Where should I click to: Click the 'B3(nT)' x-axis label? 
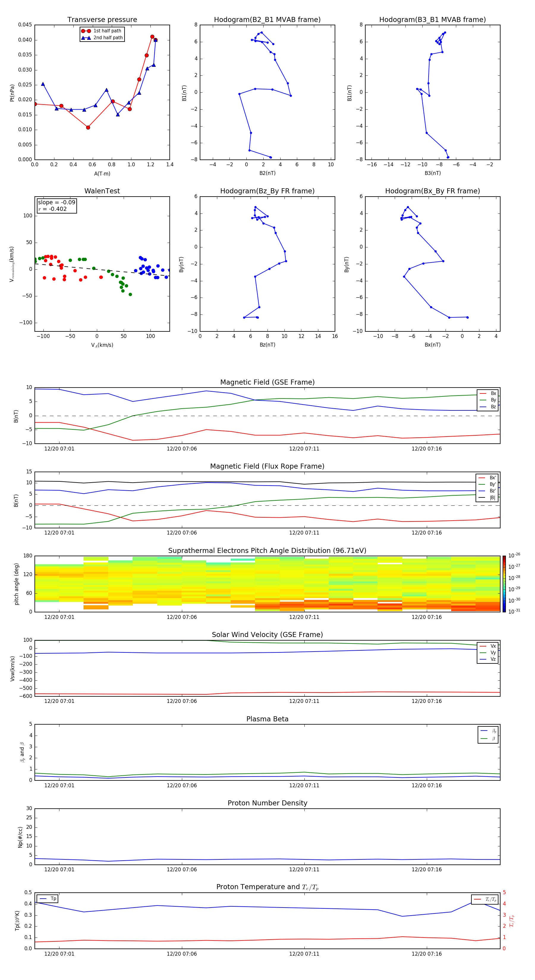point(432,173)
